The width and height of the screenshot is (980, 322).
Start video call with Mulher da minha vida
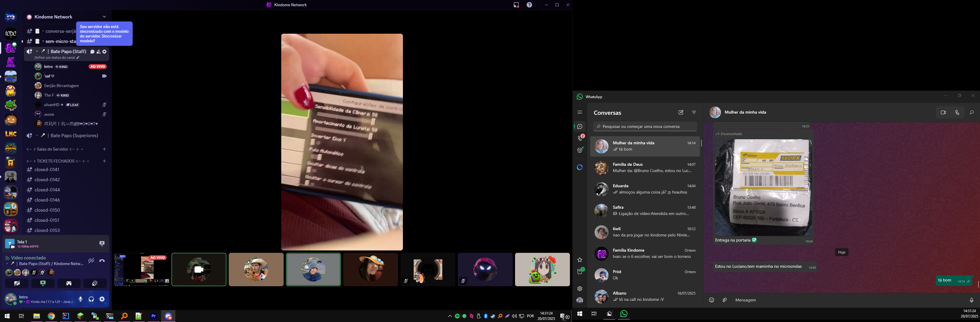[943, 112]
